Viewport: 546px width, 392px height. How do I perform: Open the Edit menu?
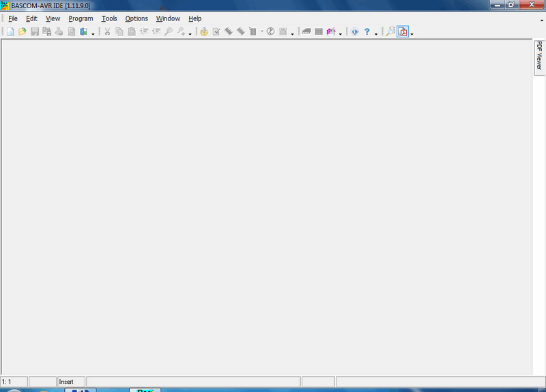(31, 19)
